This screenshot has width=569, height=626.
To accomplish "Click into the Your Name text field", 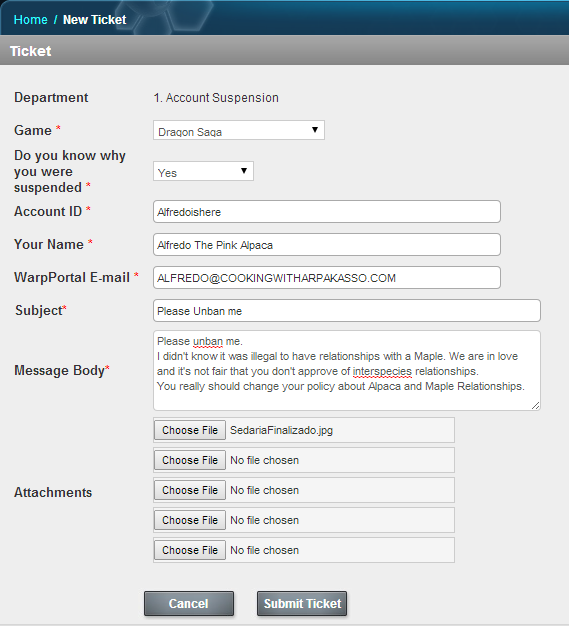I will pos(327,244).
